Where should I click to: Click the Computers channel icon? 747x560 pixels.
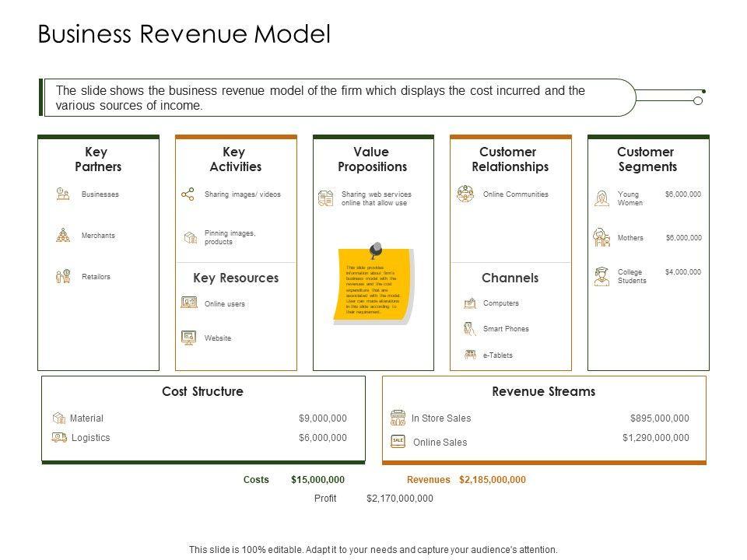pos(469,303)
